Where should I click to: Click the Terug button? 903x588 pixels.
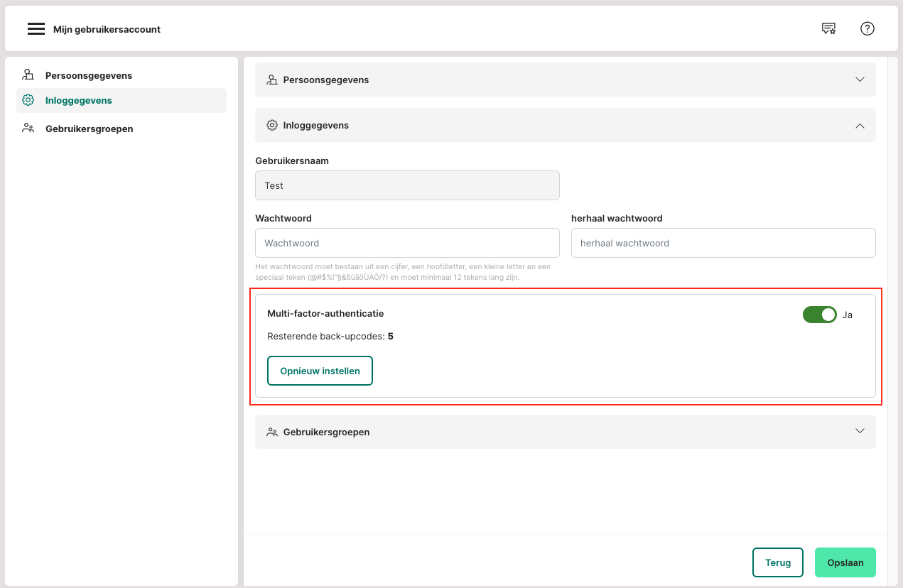pos(777,562)
